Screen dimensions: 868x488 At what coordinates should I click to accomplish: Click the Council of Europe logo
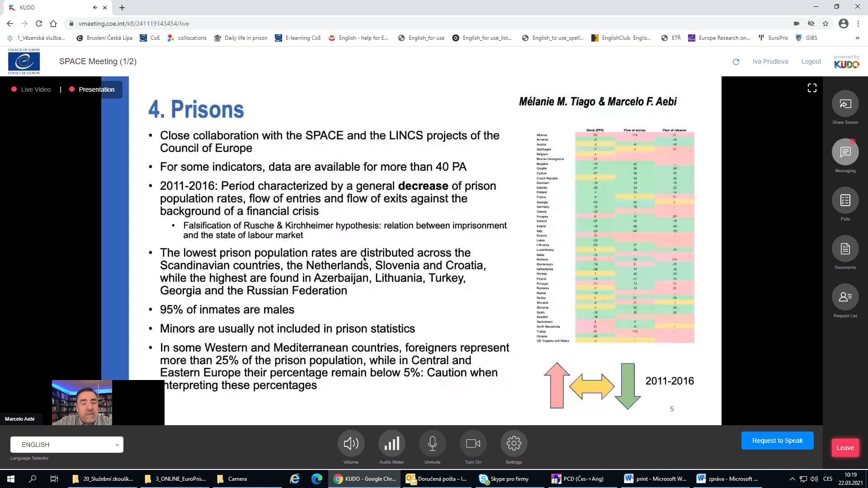click(x=24, y=61)
